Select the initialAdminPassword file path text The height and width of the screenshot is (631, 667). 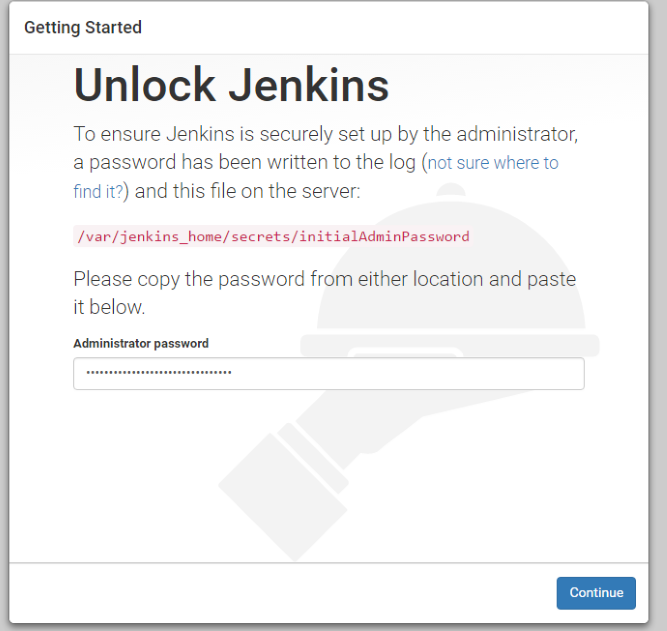273,236
